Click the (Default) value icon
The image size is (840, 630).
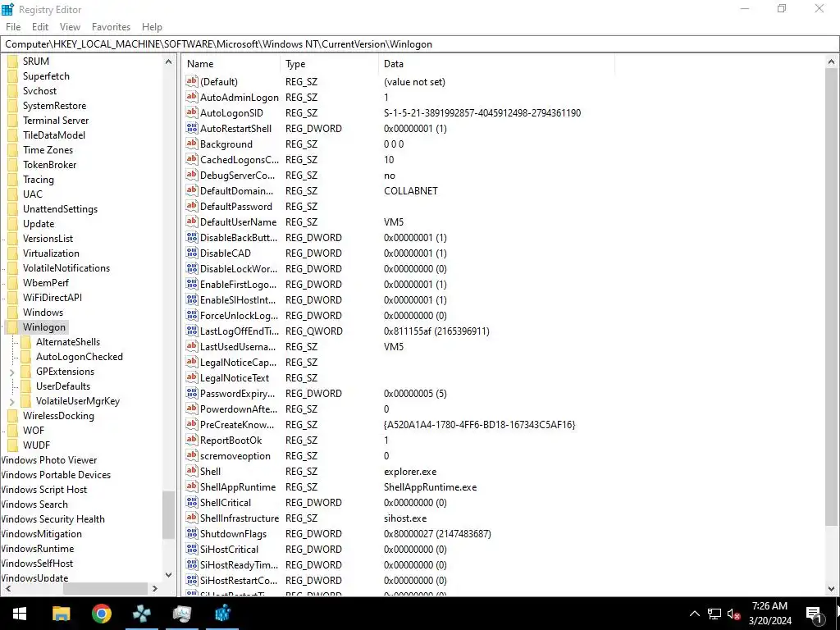coord(192,81)
